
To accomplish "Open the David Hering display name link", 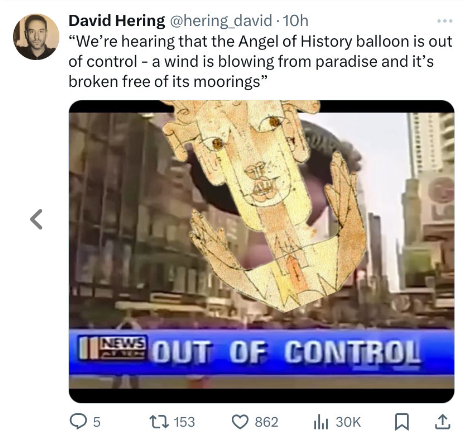I will point(117,21).
